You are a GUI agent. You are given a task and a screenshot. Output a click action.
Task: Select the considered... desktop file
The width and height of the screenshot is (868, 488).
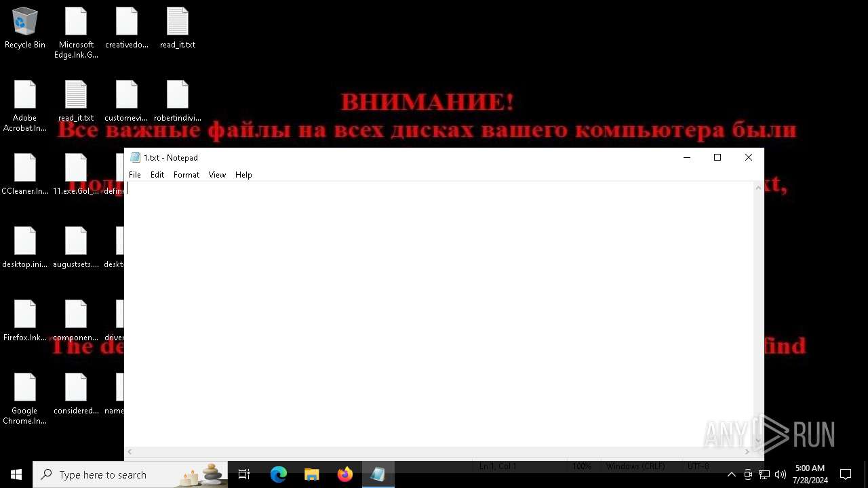click(76, 394)
